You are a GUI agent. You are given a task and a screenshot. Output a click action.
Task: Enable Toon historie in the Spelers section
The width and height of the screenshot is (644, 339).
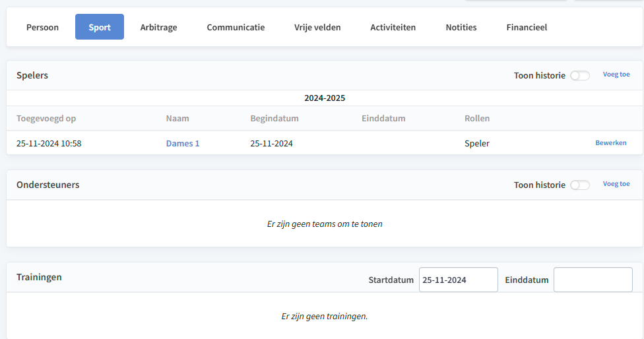point(580,75)
